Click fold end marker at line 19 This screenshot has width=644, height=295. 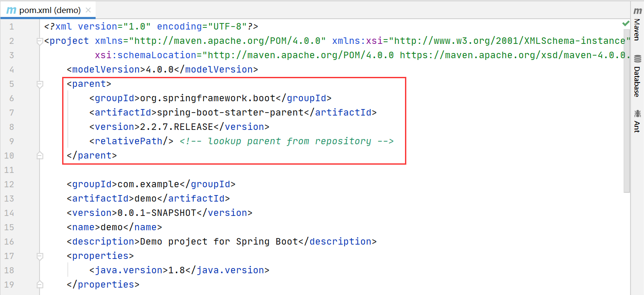40,284
